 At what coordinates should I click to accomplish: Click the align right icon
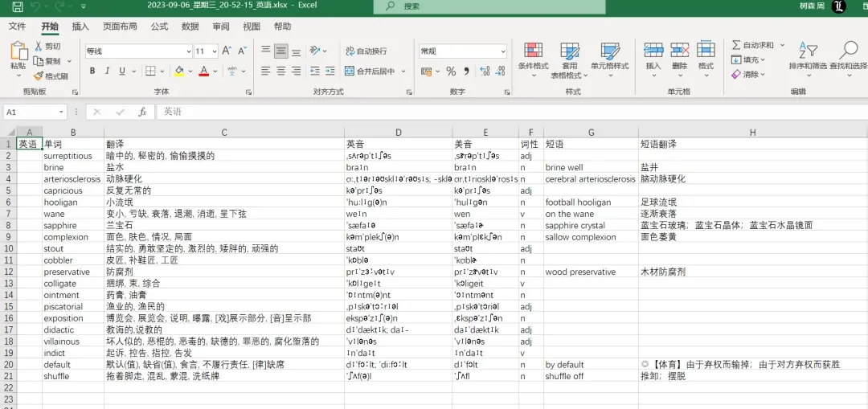point(296,71)
